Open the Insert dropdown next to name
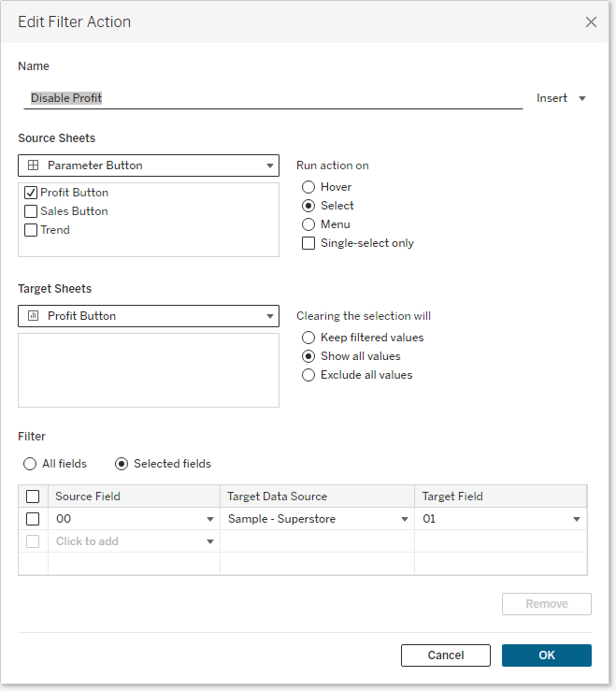 tap(561, 98)
